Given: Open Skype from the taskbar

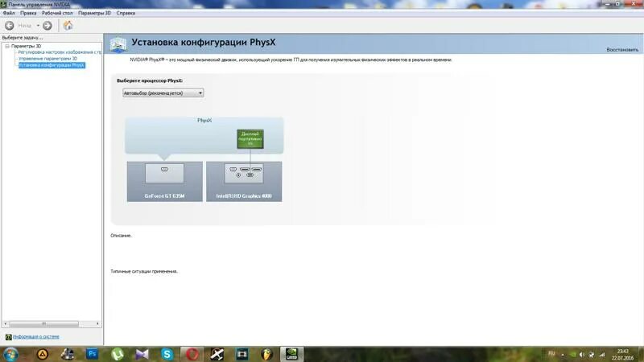Looking at the screenshot, I should point(167,354).
